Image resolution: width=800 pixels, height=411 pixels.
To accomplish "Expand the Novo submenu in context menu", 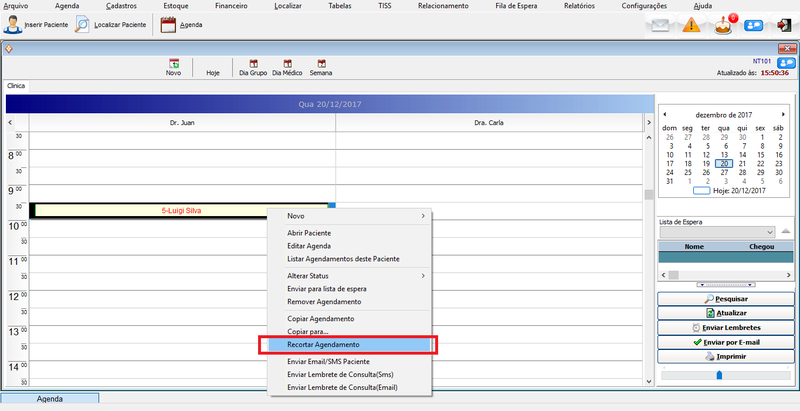I will pos(353,216).
